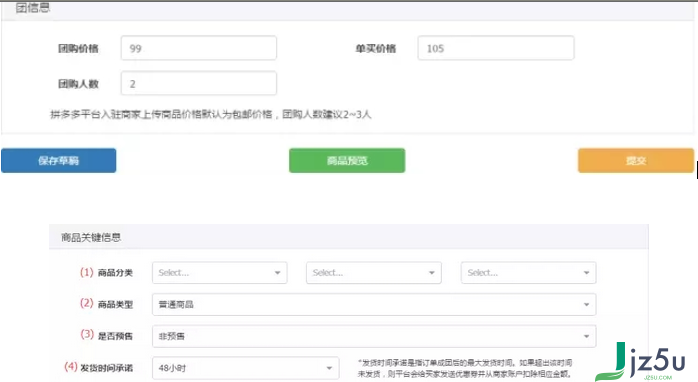This screenshot has width=698, height=382.
Task: Click the 团购人数 label
Action: (x=78, y=84)
